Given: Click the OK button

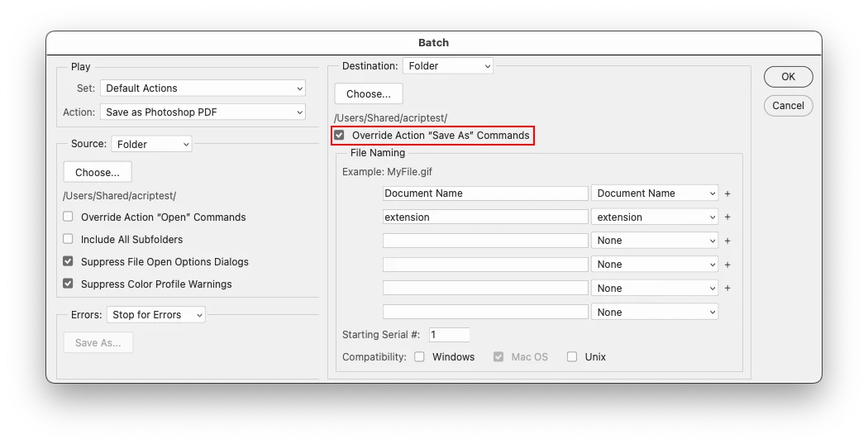Looking at the screenshot, I should click(789, 77).
